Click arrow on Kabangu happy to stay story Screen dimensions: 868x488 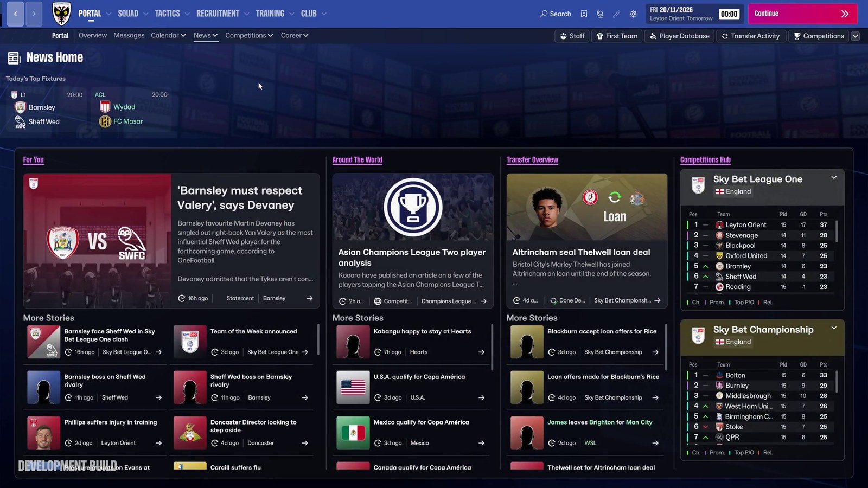tap(481, 352)
